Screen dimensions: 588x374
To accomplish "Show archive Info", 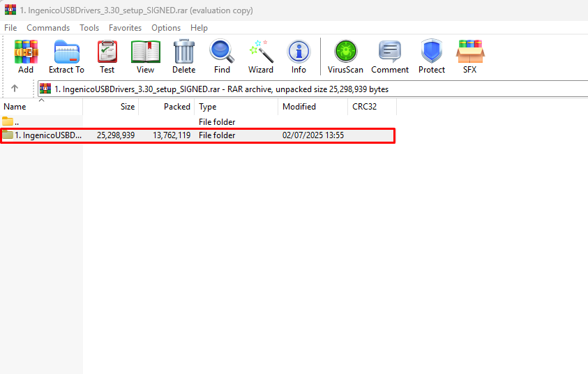I will click(299, 56).
